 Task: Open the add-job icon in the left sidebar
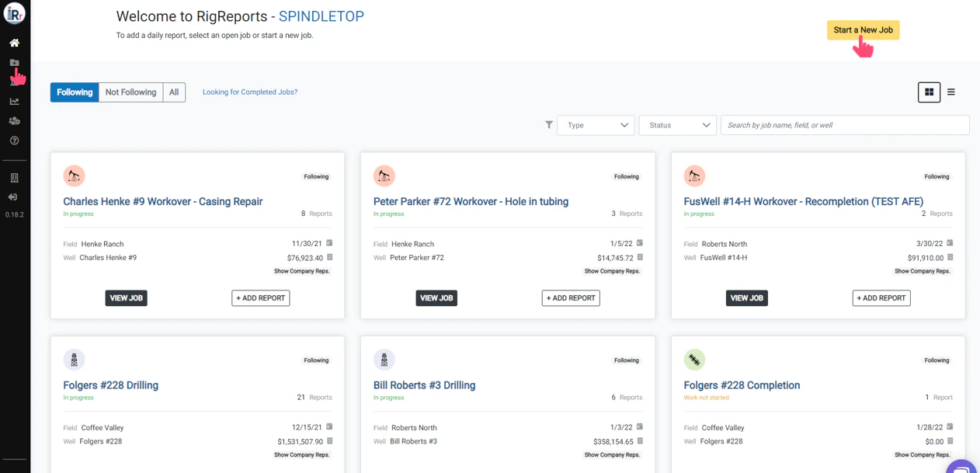(x=14, y=64)
